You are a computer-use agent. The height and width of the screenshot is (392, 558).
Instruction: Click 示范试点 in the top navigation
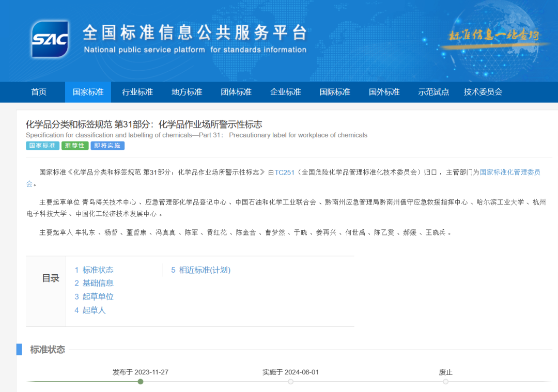pos(433,92)
